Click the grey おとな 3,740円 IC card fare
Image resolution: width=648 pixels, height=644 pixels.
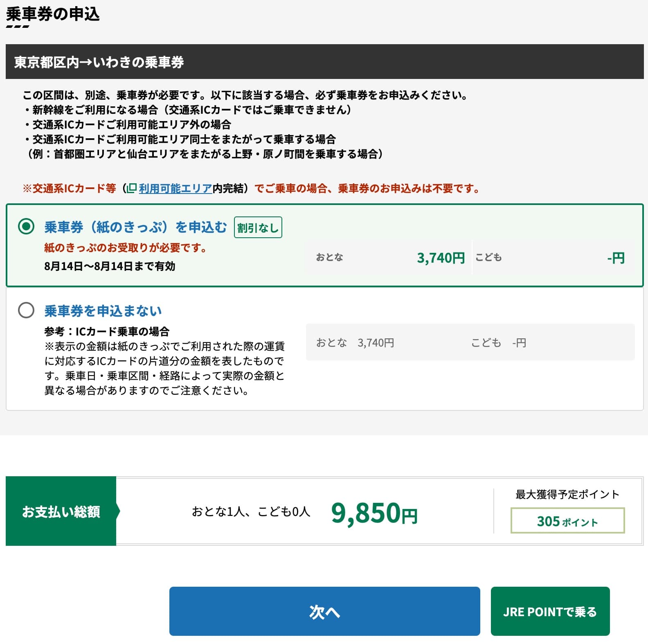click(x=355, y=342)
